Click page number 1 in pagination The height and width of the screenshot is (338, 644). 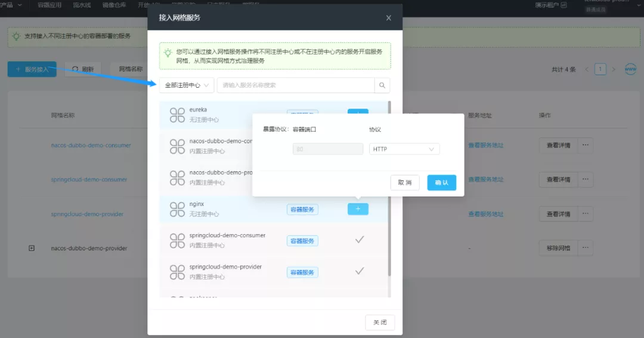click(600, 69)
